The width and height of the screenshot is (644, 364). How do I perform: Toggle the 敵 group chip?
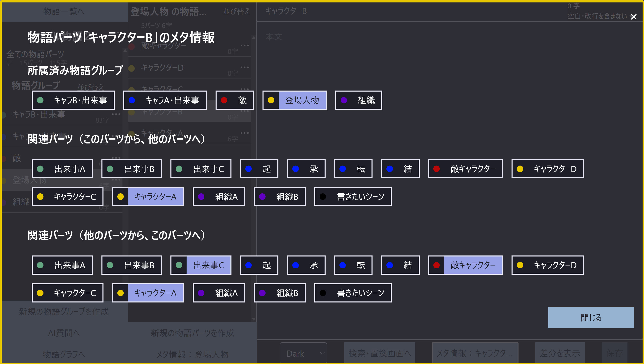(x=235, y=100)
